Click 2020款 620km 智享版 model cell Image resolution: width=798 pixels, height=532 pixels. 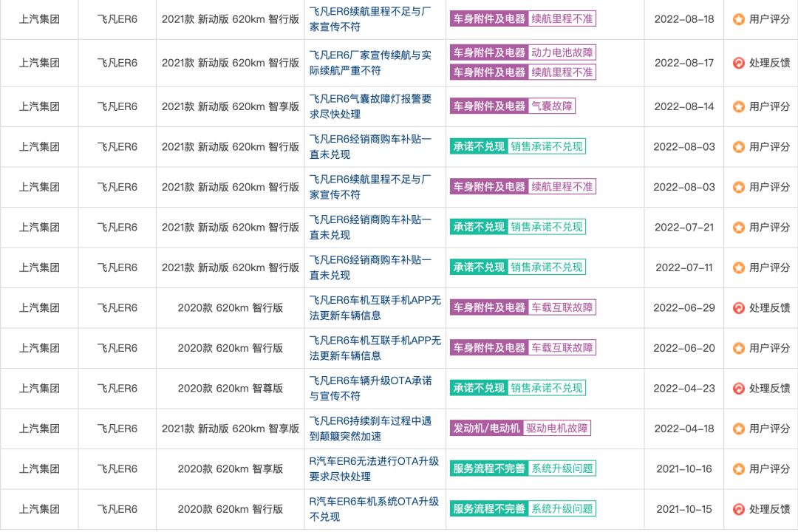point(230,469)
